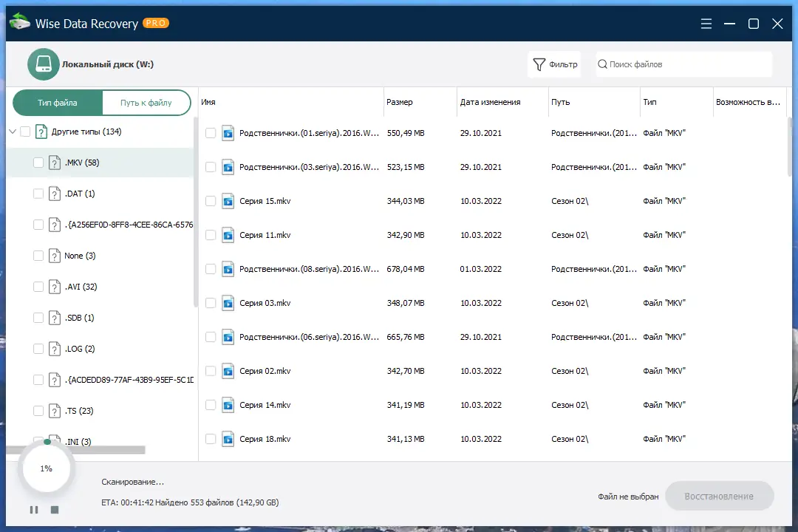Click the ETA found files status line
This screenshot has width=798, height=532.
pyautogui.click(x=190, y=502)
